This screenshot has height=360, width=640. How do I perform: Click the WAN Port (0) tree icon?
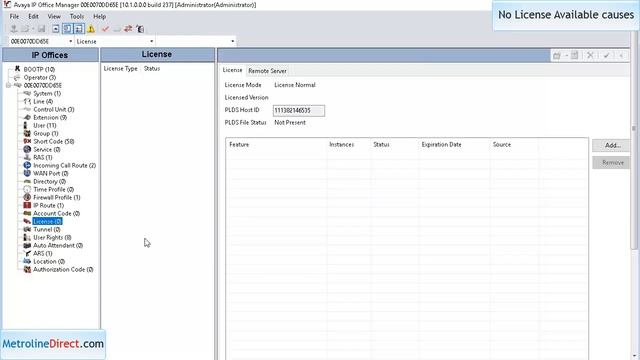click(x=27, y=173)
